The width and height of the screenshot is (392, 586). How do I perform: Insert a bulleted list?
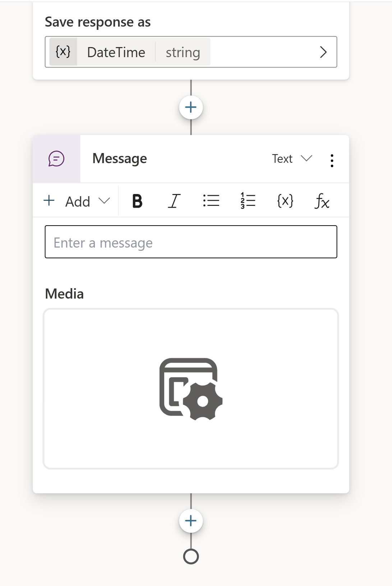click(211, 201)
